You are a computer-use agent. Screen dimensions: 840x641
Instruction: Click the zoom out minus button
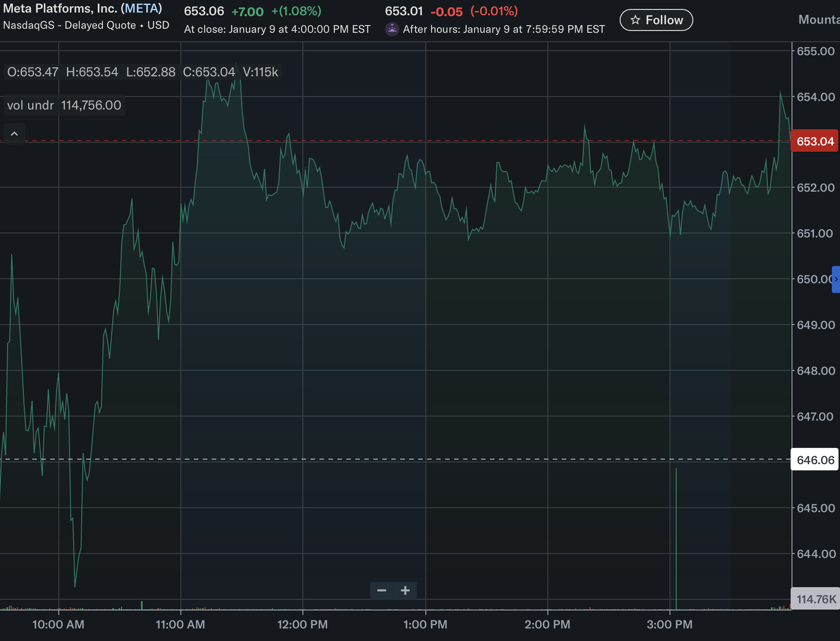point(382,590)
